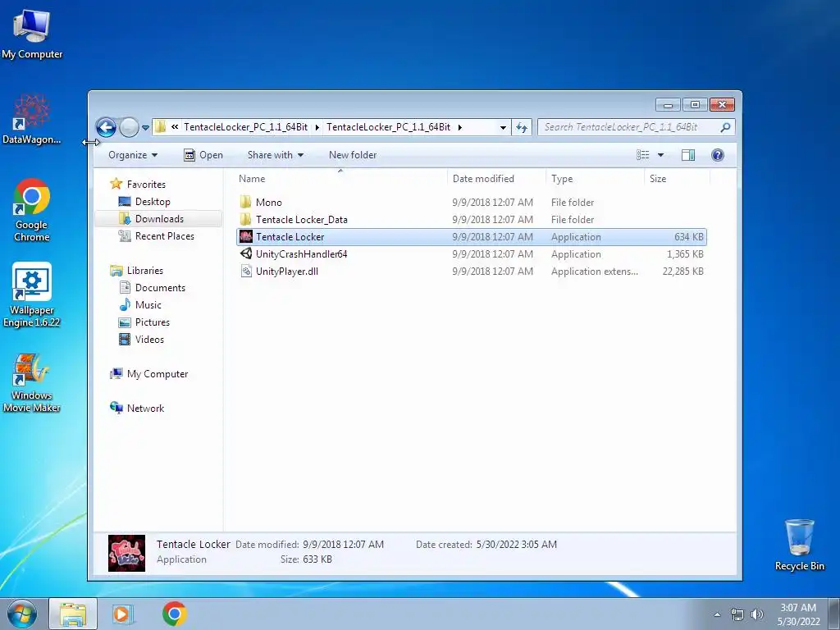Viewport: 840px width, 630px height.
Task: Click the greyed Forward arrow button
Action: pyautogui.click(x=129, y=127)
